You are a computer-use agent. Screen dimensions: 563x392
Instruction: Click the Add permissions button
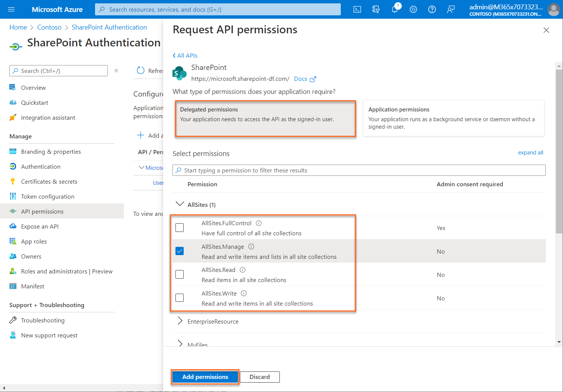(x=205, y=377)
